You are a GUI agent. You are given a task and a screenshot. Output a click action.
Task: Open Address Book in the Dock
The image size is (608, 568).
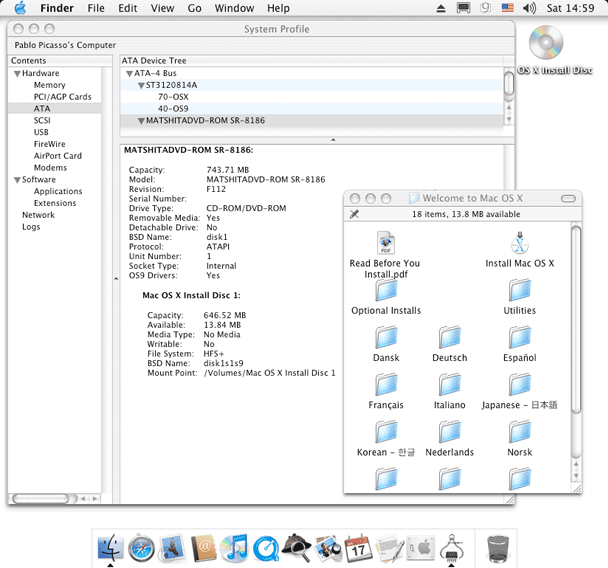(x=204, y=548)
